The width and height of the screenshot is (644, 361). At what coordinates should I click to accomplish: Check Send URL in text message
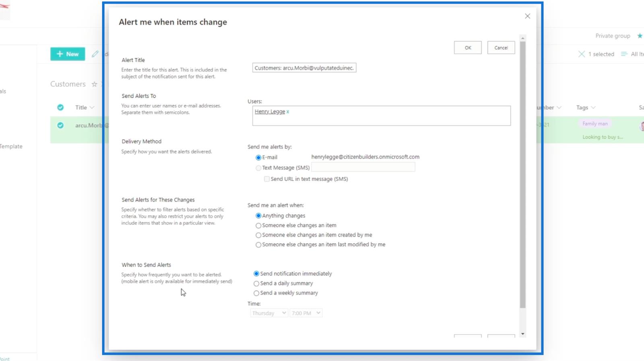(x=266, y=179)
